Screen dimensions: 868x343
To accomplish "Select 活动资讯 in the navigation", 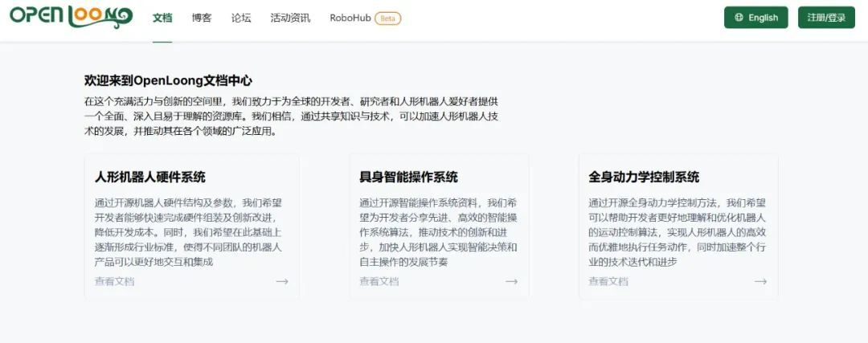I will pyautogui.click(x=290, y=18).
